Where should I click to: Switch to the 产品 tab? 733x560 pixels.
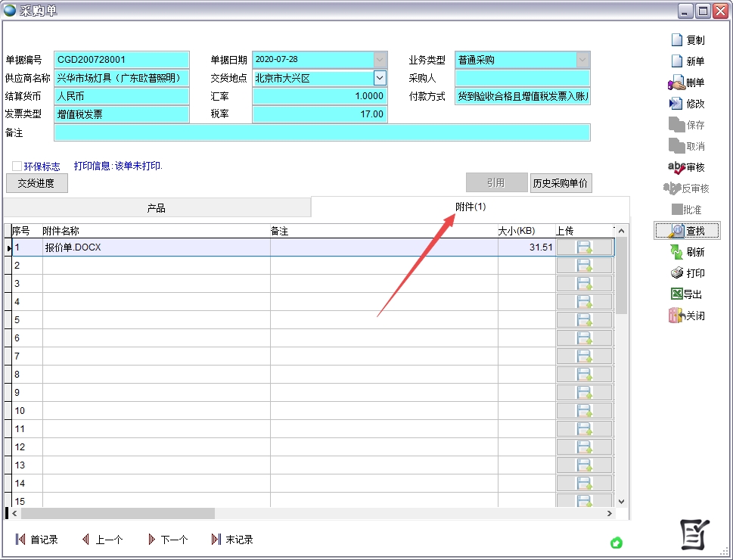pyautogui.click(x=157, y=208)
